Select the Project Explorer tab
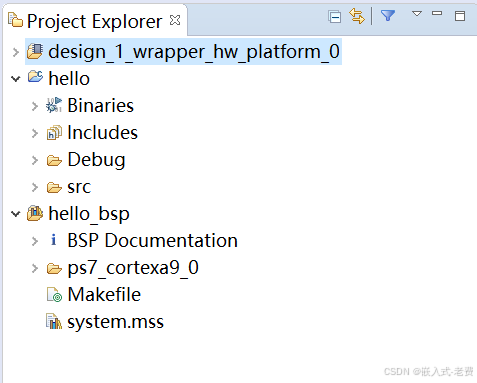 click(x=95, y=21)
